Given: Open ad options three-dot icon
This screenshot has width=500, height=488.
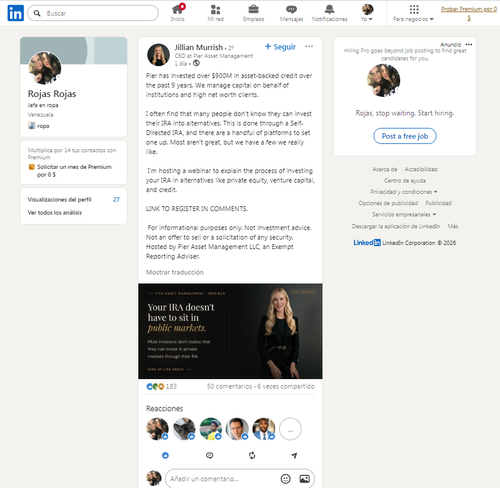Looking at the screenshot, I should (x=469, y=44).
